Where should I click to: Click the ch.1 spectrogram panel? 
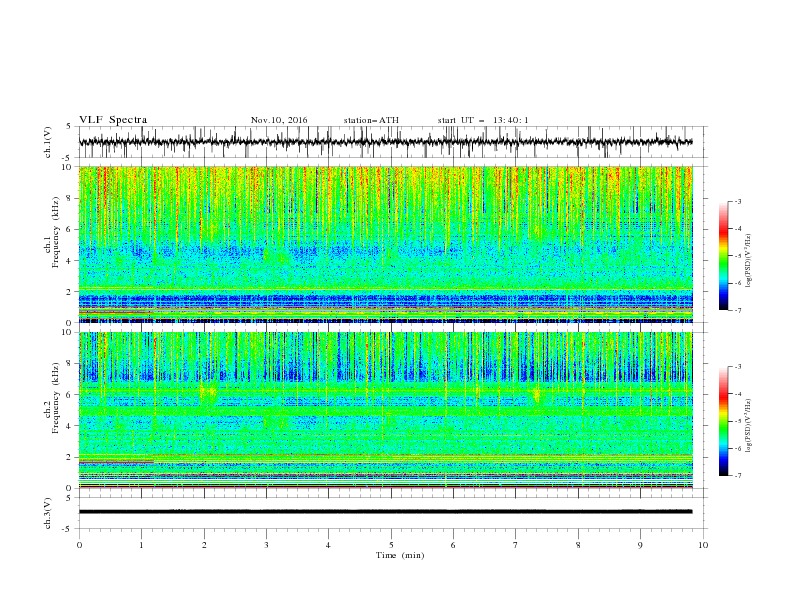tap(385, 244)
